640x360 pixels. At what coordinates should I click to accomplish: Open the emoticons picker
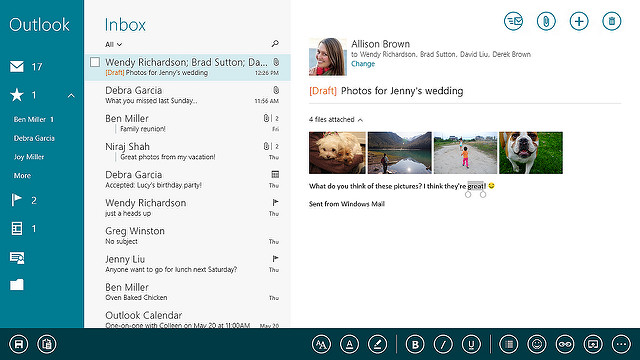[537, 344]
